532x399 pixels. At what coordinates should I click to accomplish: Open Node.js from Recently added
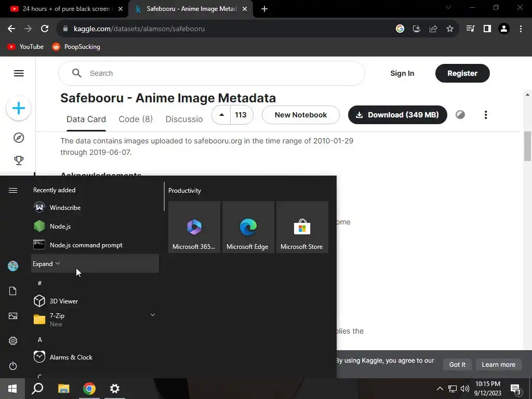pyautogui.click(x=95, y=227)
